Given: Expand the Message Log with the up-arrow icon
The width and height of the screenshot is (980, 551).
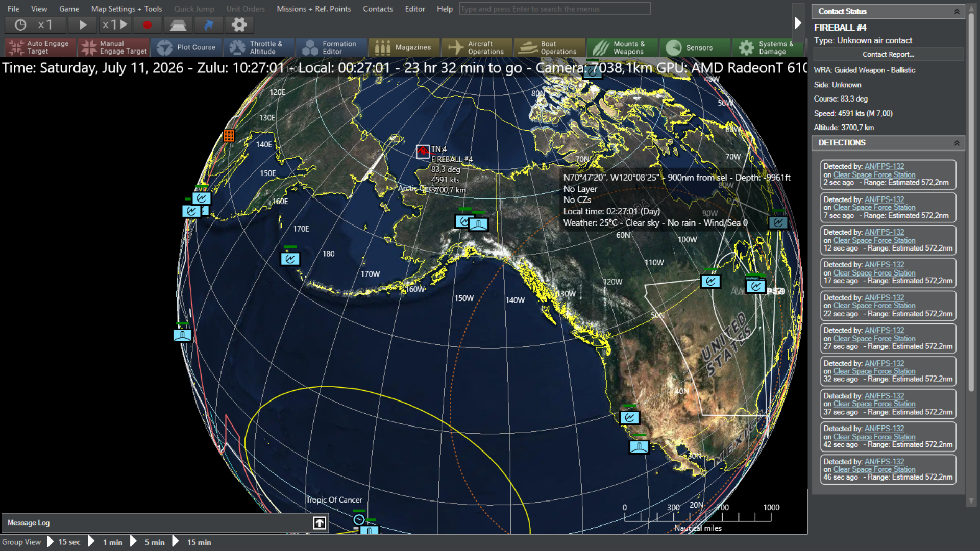Looking at the screenshot, I should coord(320,523).
